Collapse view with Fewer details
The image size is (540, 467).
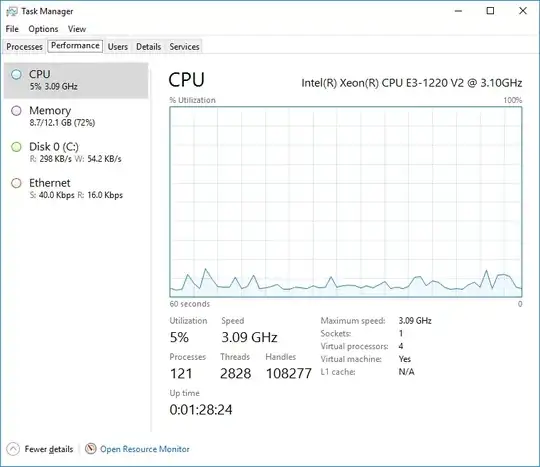49,449
